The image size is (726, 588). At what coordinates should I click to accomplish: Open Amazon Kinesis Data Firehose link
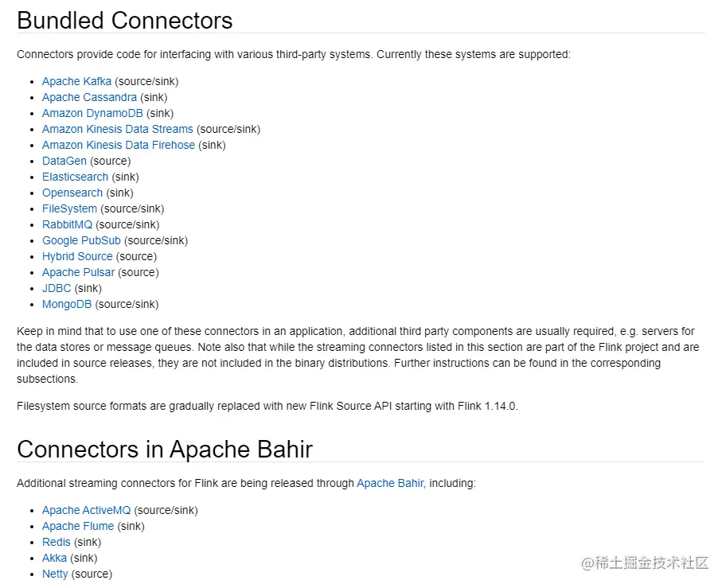pyautogui.click(x=118, y=145)
